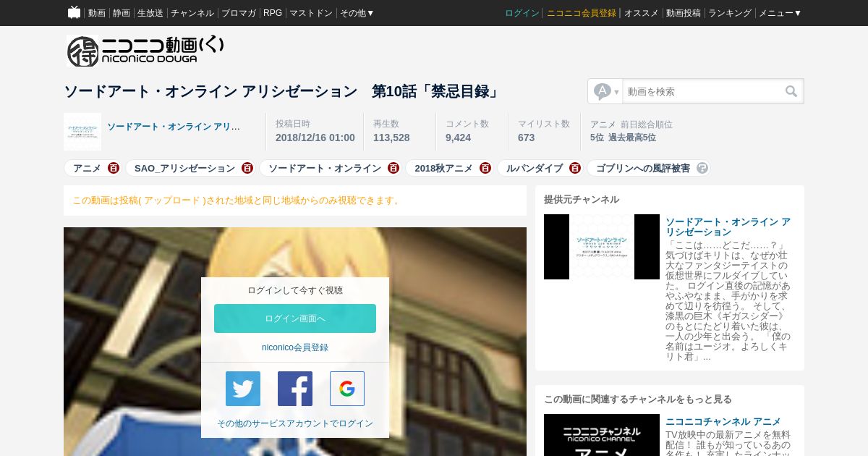Open 動画投稿 in the top bar
868x456 pixels.
pyautogui.click(x=684, y=13)
